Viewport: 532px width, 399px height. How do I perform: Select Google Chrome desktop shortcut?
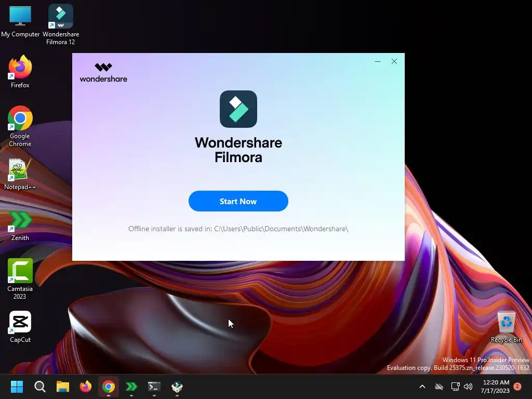click(x=20, y=126)
